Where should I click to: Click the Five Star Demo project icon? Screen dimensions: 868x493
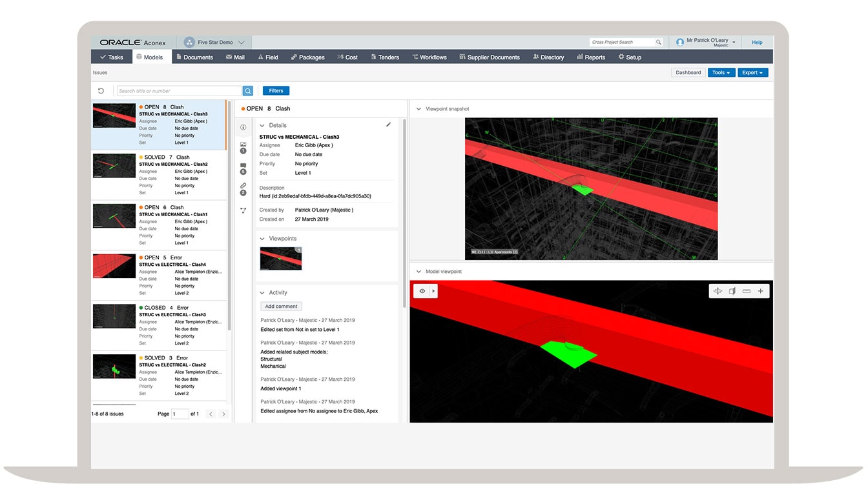tap(190, 43)
